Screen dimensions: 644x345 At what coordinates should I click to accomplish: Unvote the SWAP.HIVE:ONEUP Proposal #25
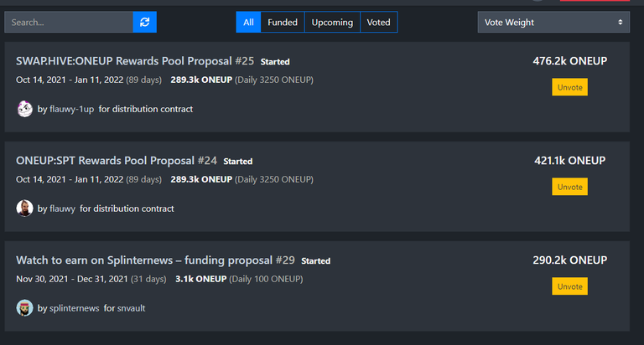click(569, 87)
